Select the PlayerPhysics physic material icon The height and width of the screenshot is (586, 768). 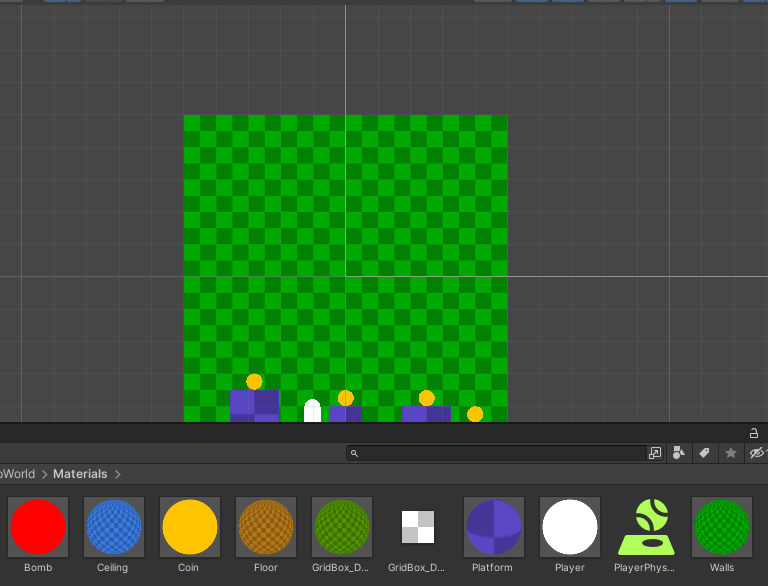click(x=646, y=527)
